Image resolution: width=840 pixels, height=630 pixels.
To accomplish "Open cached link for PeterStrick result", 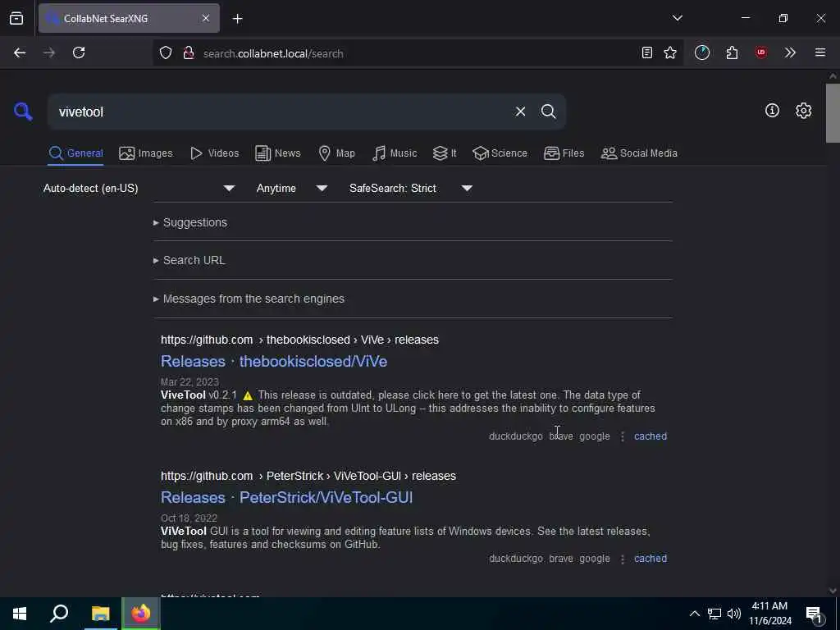I will pos(651,558).
